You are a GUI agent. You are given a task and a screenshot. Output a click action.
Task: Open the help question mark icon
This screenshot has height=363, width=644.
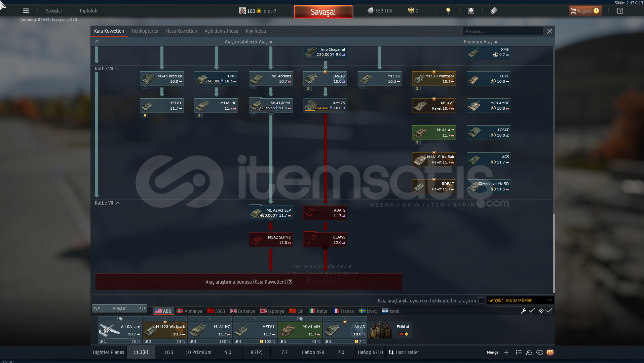(x=620, y=11)
